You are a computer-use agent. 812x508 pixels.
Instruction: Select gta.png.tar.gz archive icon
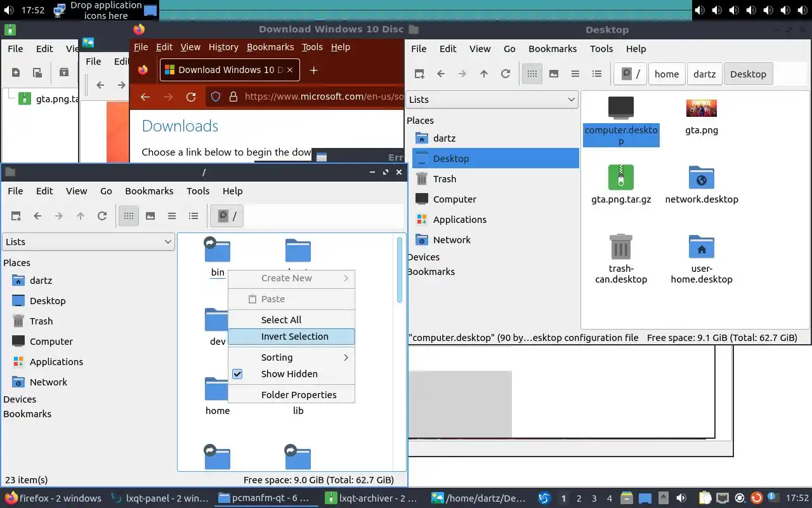pyautogui.click(x=621, y=177)
